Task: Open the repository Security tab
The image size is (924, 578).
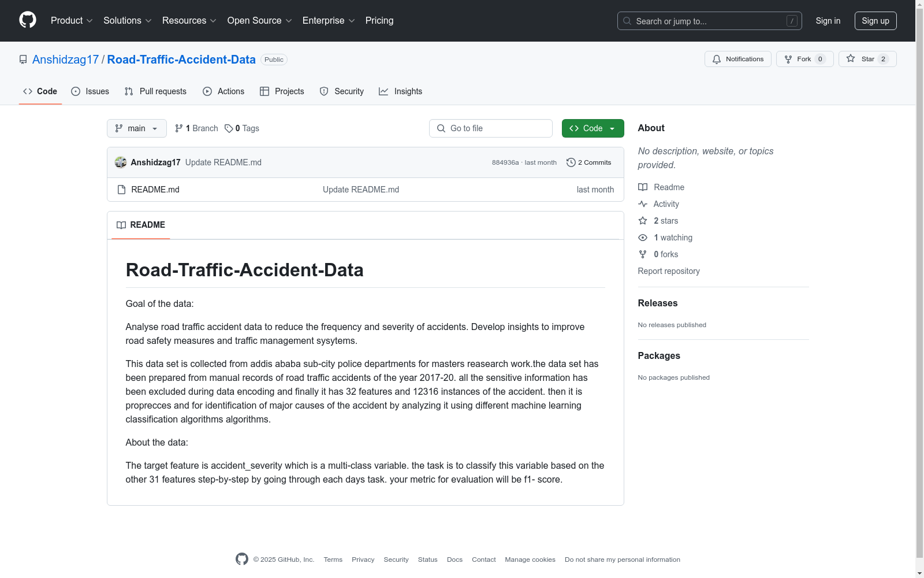Action: click(342, 91)
